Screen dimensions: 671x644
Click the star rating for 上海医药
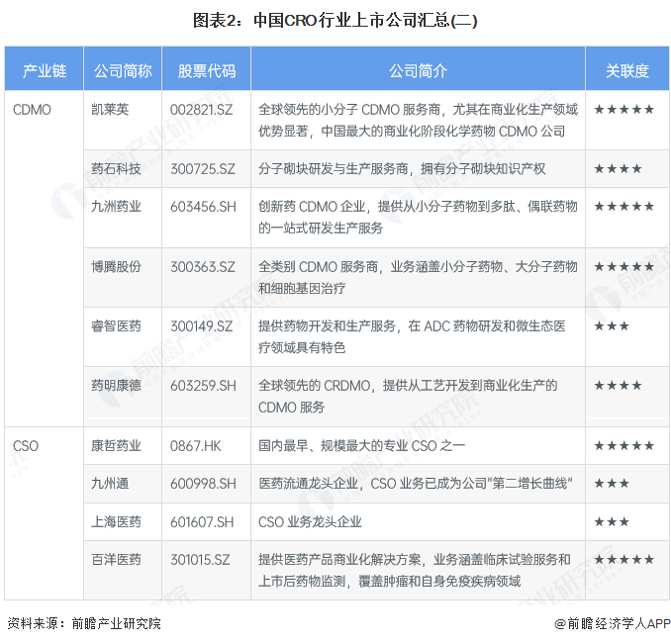point(612,521)
